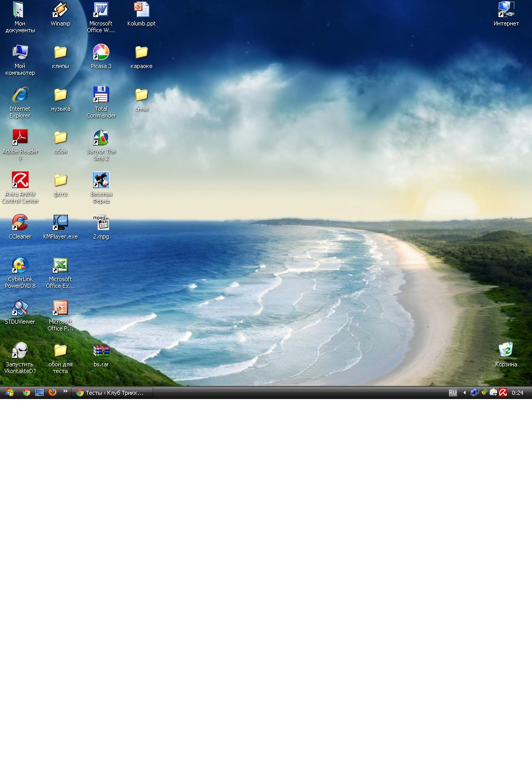532x757 pixels.
Task: Click the STDUViewer desktop shortcut
Action: click(20, 308)
